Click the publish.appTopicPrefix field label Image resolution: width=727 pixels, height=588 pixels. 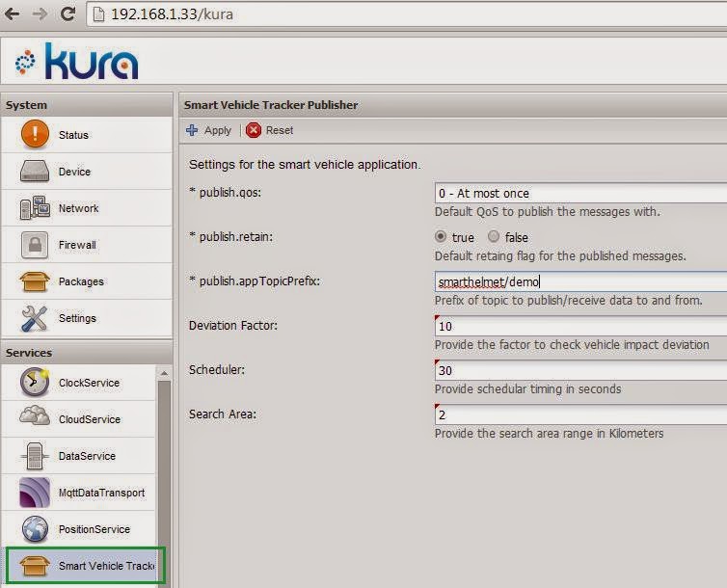pos(255,281)
